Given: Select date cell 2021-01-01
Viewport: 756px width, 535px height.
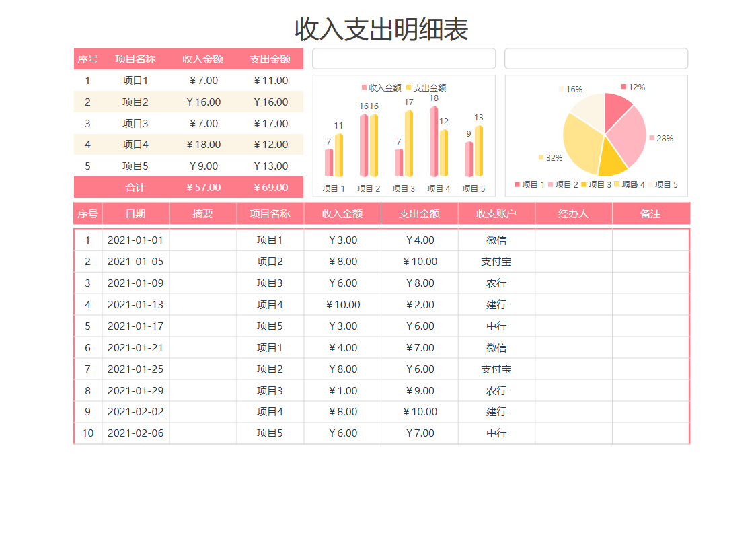Looking at the screenshot, I should point(135,240).
